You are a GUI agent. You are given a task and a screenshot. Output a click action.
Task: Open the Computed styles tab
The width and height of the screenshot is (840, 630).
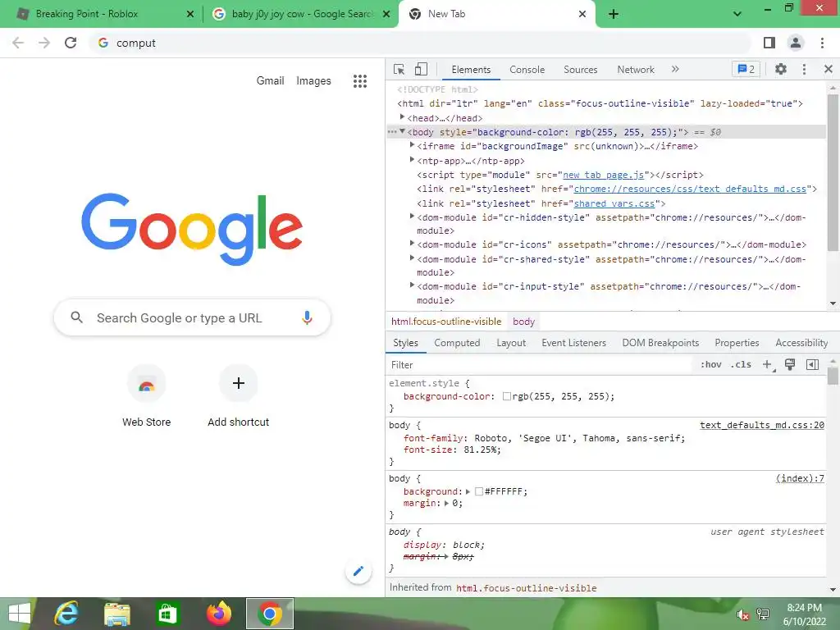coord(457,343)
